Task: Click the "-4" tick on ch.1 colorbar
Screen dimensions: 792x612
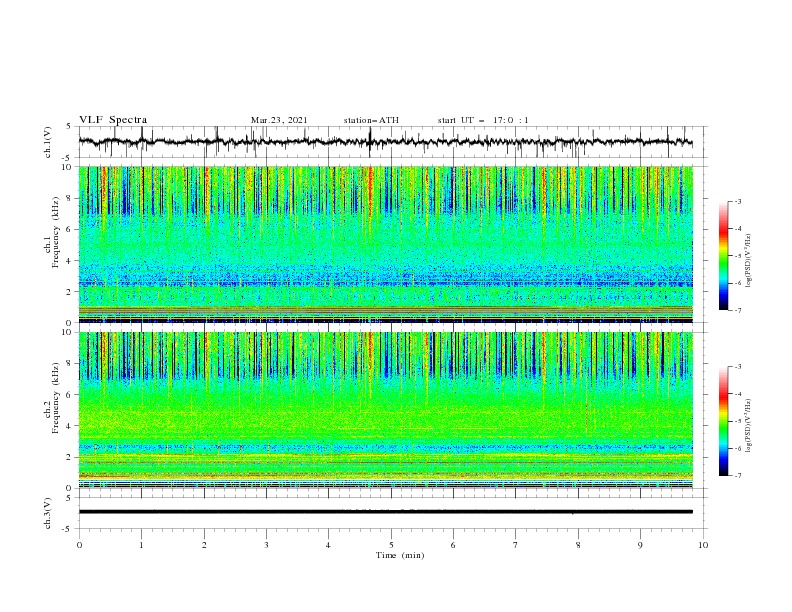Action: (737, 229)
